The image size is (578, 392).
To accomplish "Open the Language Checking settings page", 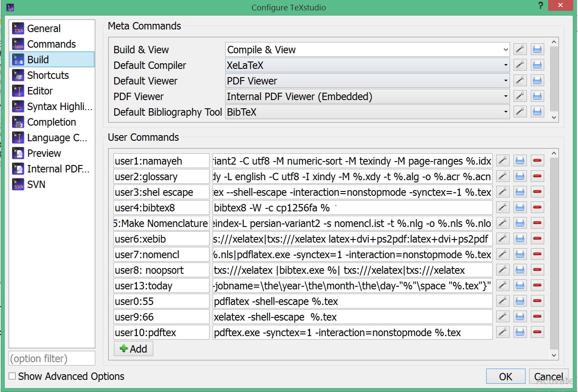I will pyautogui.click(x=52, y=138).
